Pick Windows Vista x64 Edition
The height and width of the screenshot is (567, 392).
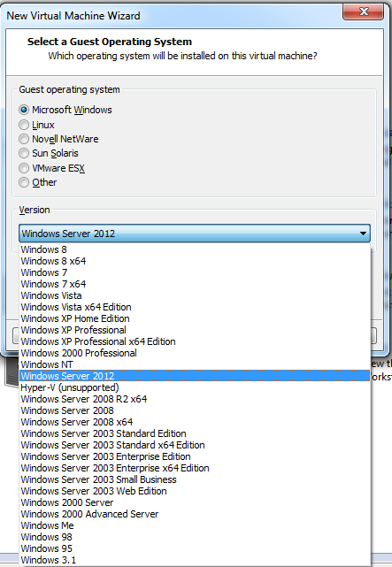point(195,307)
